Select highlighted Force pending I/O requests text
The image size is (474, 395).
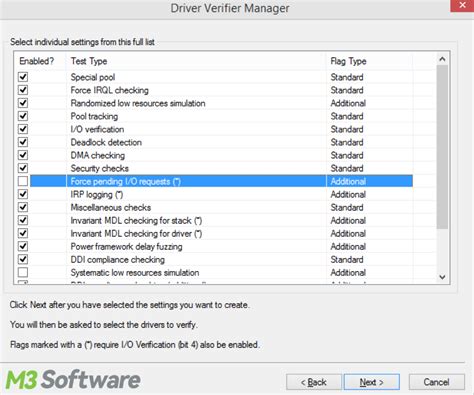click(126, 181)
